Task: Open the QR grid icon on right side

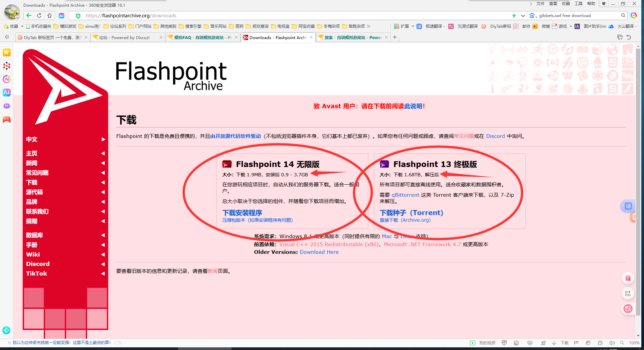Action: point(628,293)
